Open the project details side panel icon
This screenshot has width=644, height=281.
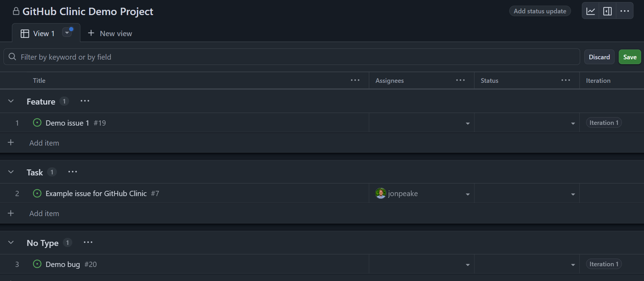tap(608, 11)
